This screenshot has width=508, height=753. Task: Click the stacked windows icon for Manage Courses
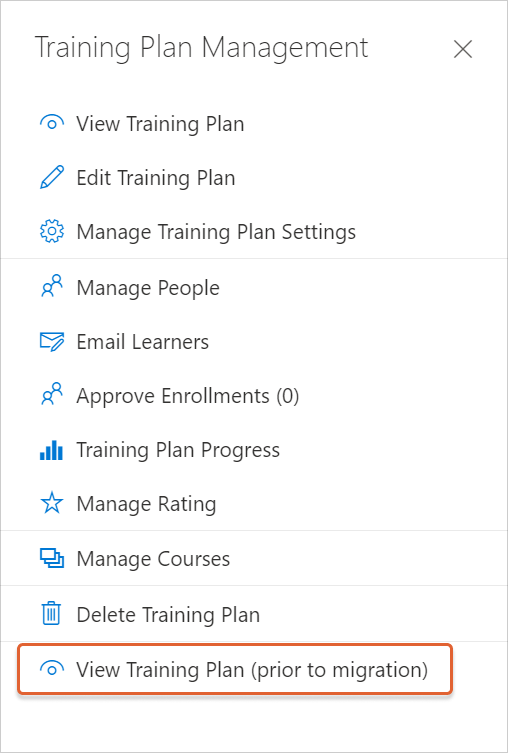pyautogui.click(x=51, y=559)
